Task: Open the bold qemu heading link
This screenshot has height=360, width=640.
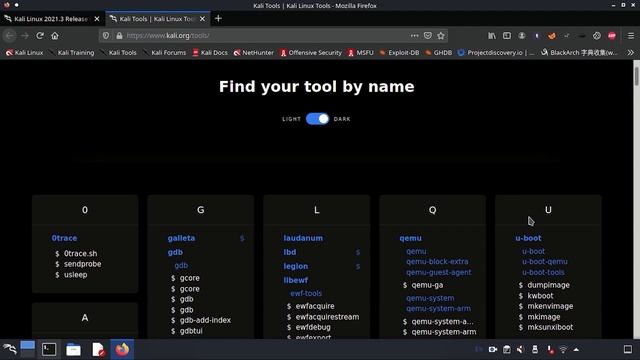Action: [x=410, y=238]
